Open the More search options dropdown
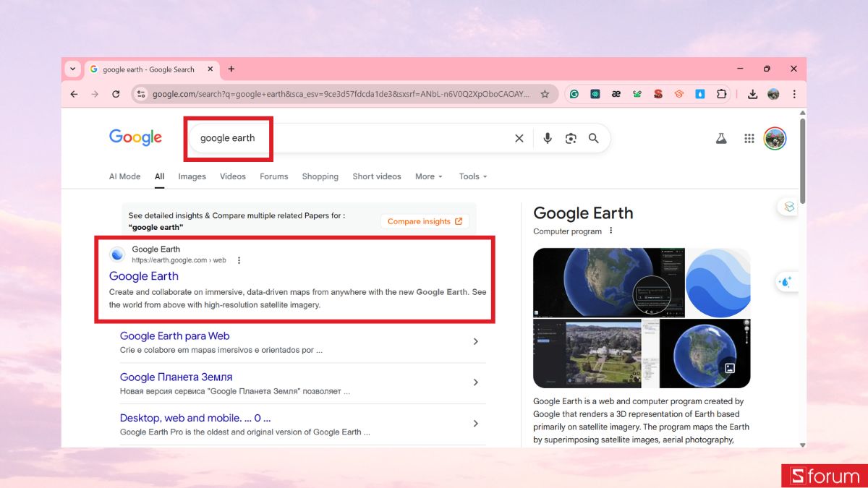The height and width of the screenshot is (488, 868). tap(428, 176)
